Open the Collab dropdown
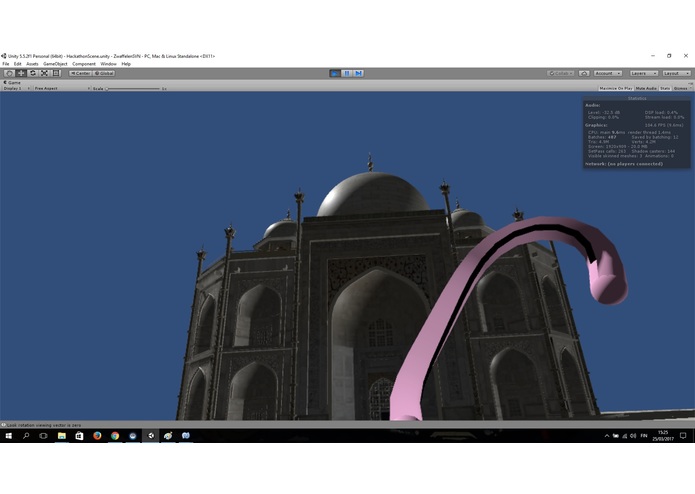The width and height of the screenshot is (695, 494). coord(561,73)
